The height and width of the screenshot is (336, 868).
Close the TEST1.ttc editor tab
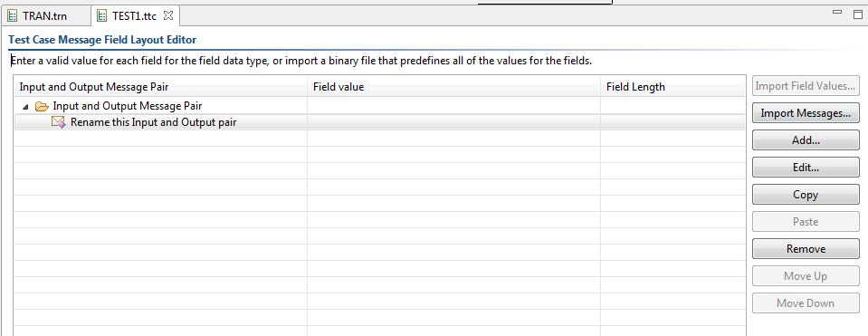coord(168,15)
